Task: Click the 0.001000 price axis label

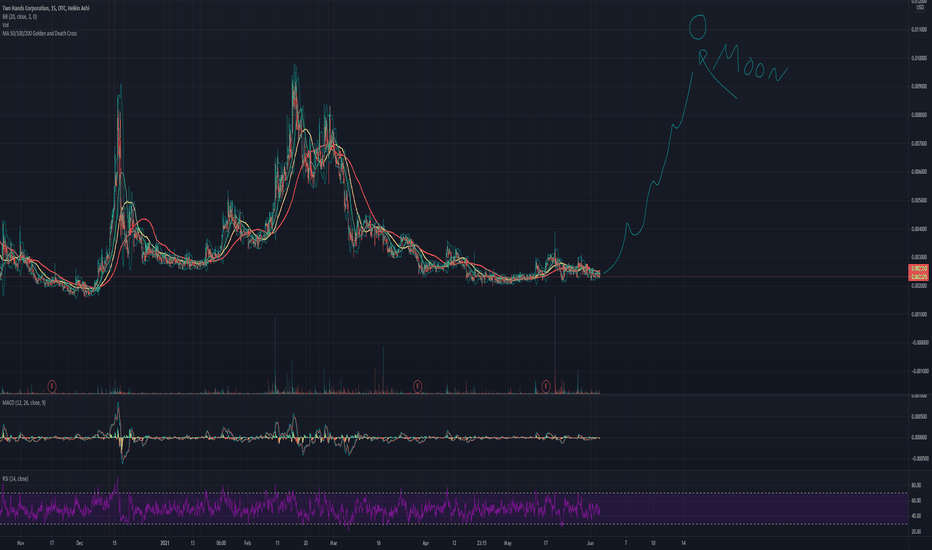Action: coord(919,314)
